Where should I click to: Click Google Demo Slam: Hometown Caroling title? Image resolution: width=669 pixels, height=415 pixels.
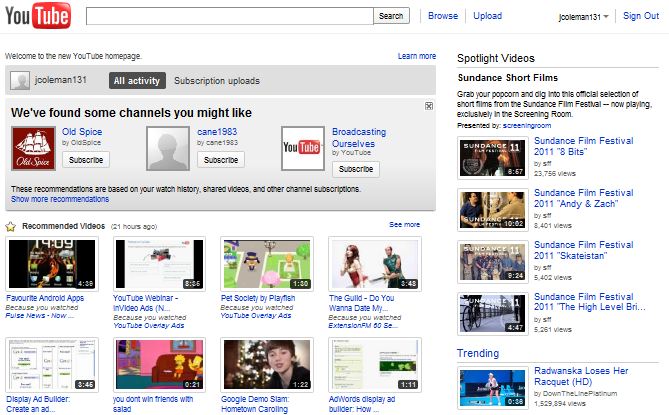[255, 404]
